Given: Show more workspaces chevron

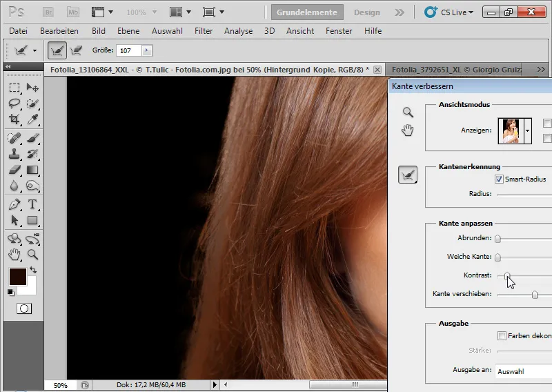Looking at the screenshot, I should [x=400, y=12].
